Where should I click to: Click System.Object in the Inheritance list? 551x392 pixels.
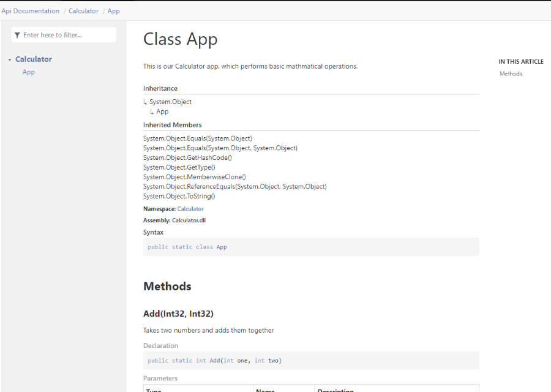(x=170, y=102)
